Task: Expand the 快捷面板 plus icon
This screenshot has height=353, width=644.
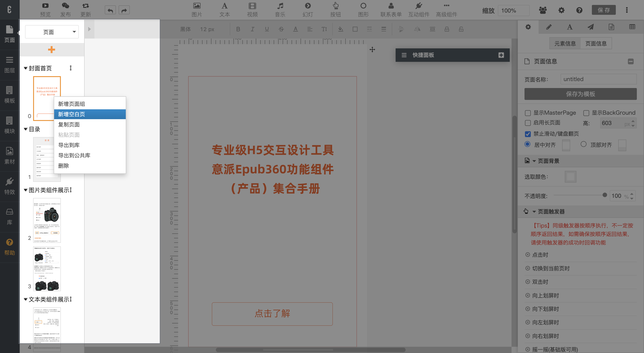Action: 501,55
